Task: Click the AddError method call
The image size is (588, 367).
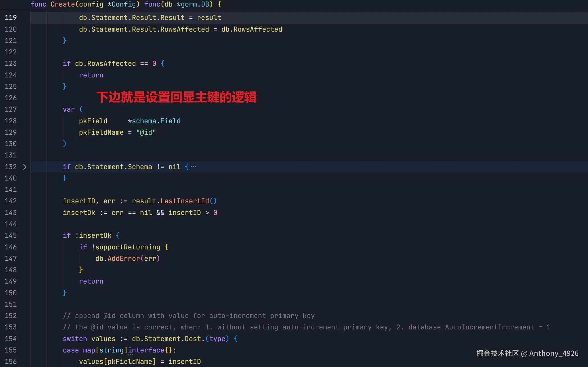Action: (x=123, y=259)
